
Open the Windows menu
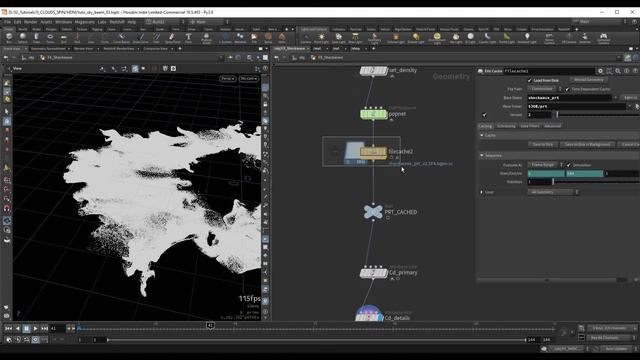(x=63, y=22)
